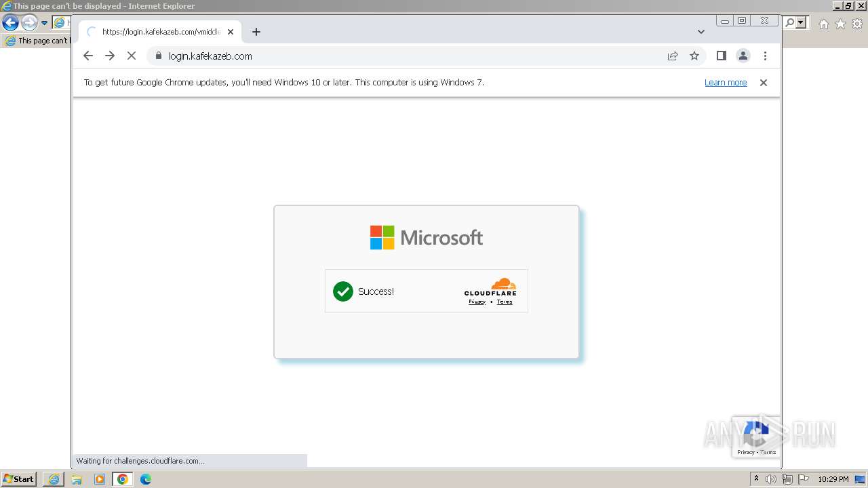Open Chrome profile avatar
The width and height of the screenshot is (868, 488).
743,56
